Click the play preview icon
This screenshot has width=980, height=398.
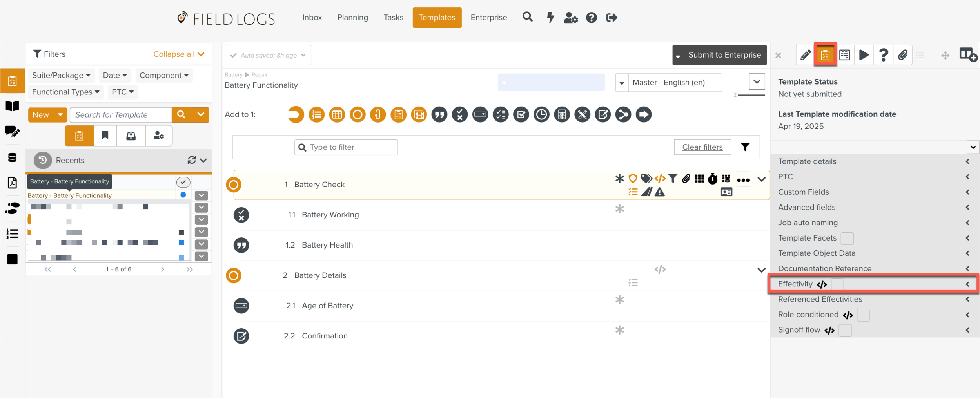point(864,55)
